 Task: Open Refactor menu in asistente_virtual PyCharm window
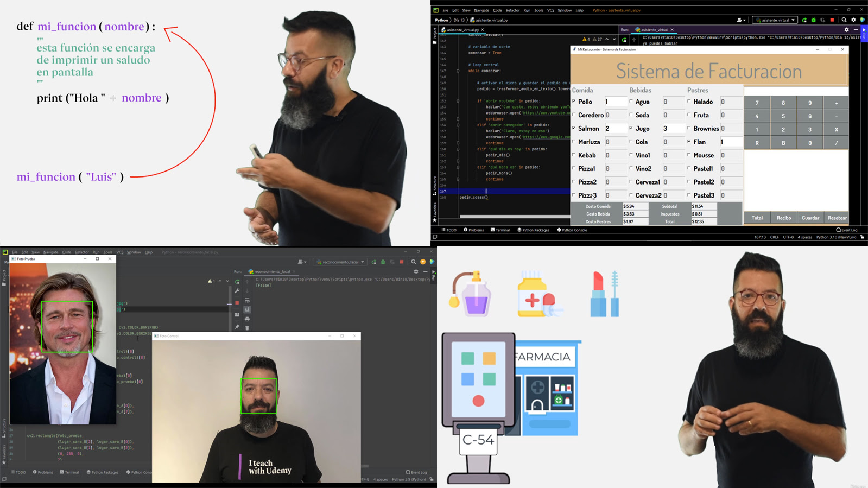[512, 10]
